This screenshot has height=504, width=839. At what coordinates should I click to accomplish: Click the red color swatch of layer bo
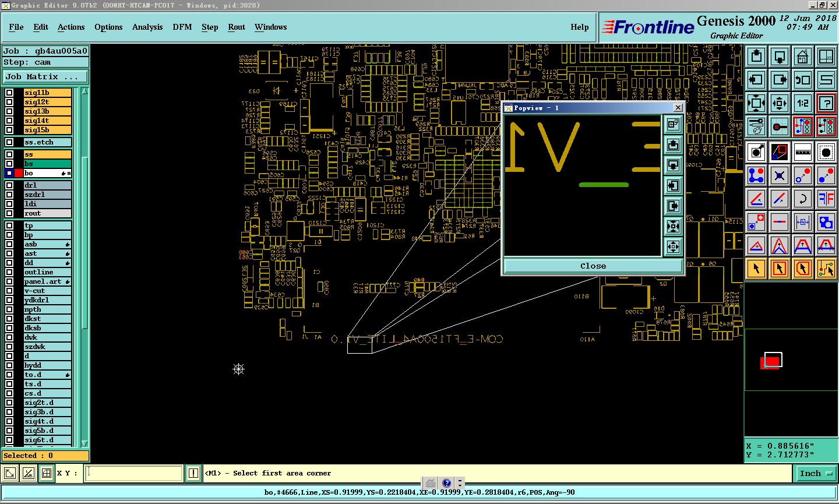pos(19,173)
